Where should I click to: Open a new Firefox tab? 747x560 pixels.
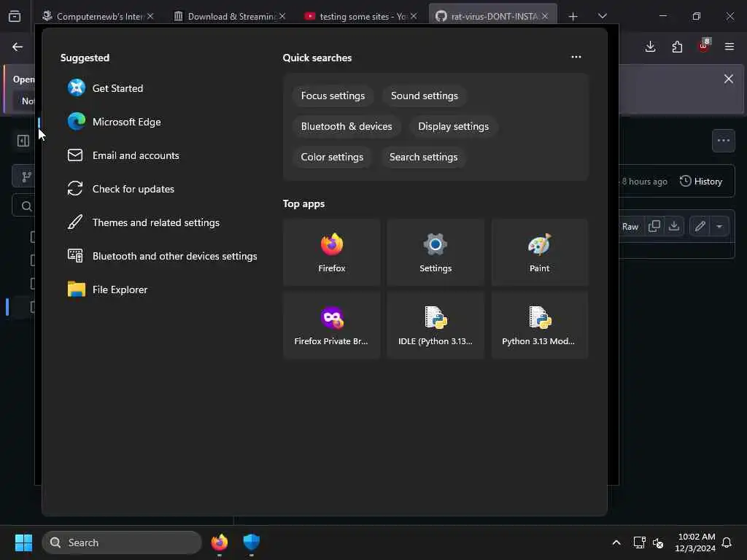573,17
